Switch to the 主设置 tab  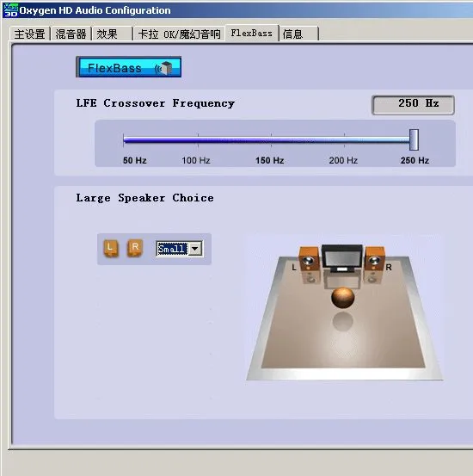pyautogui.click(x=29, y=34)
